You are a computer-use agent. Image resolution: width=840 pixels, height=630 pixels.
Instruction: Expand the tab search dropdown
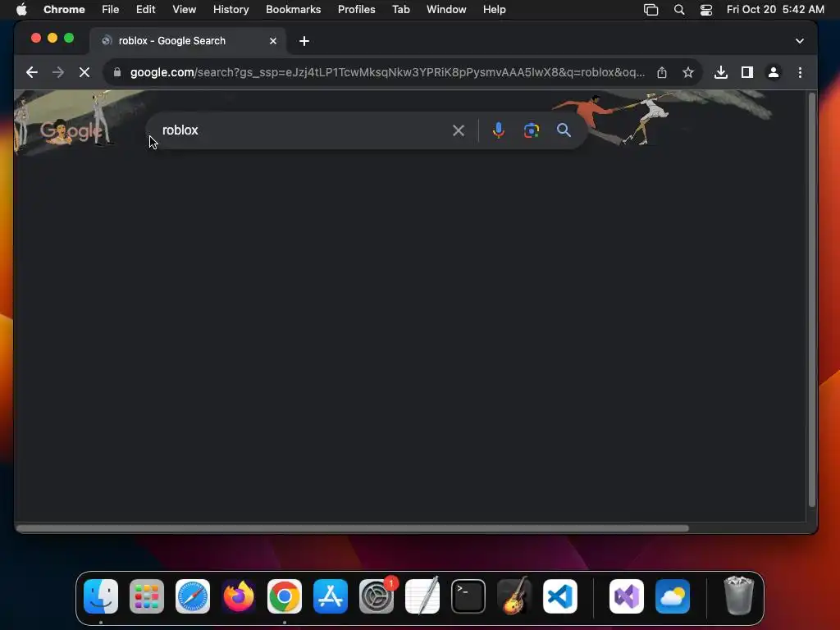pyautogui.click(x=799, y=41)
